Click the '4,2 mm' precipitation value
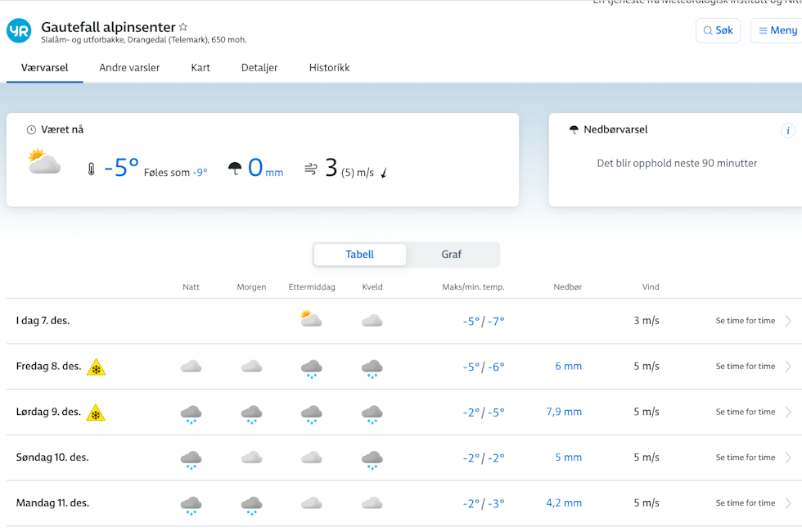Image resolution: width=802 pixels, height=532 pixels. click(x=564, y=503)
